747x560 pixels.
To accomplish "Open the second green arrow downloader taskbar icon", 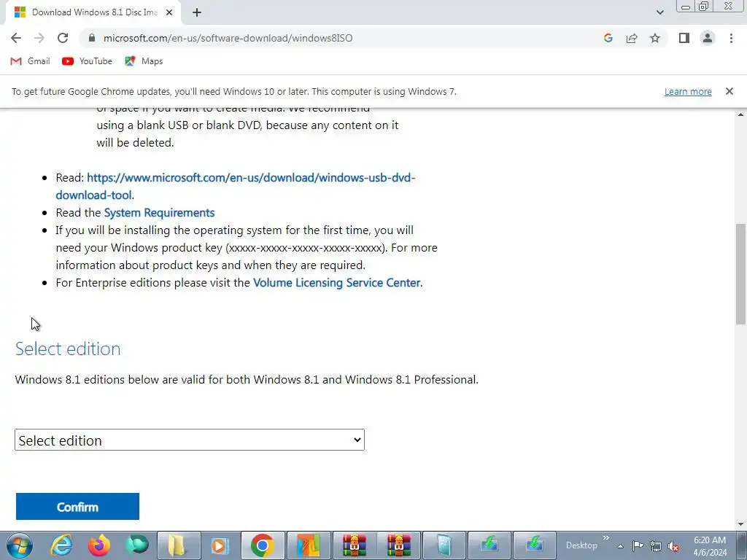I will (535, 545).
